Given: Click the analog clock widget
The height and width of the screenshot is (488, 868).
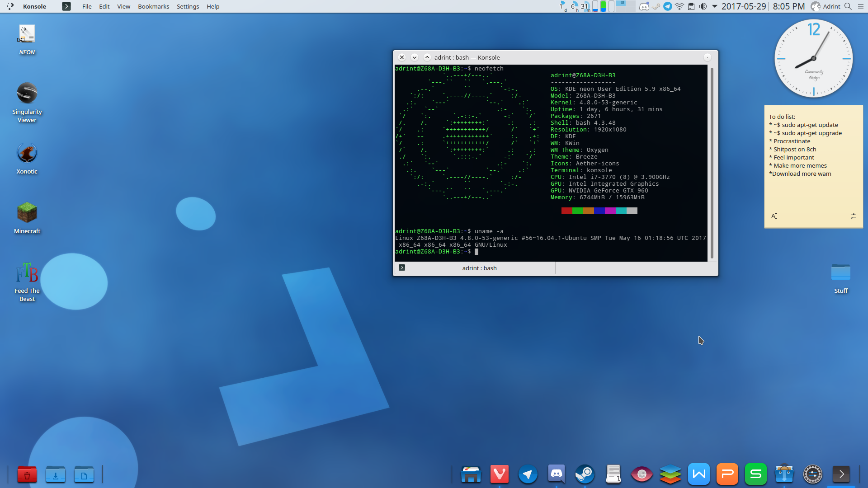Looking at the screenshot, I should (x=814, y=58).
